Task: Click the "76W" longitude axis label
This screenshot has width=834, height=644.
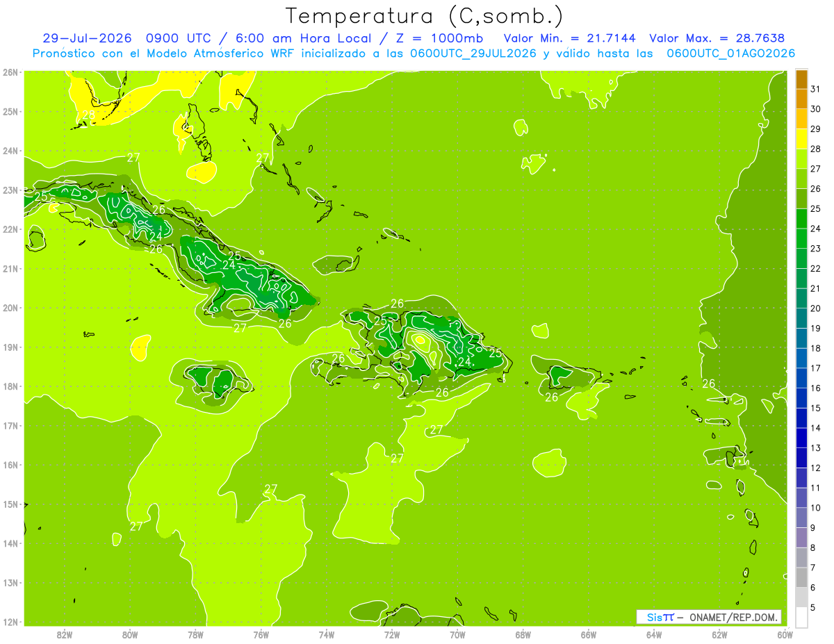Action: tap(261, 634)
